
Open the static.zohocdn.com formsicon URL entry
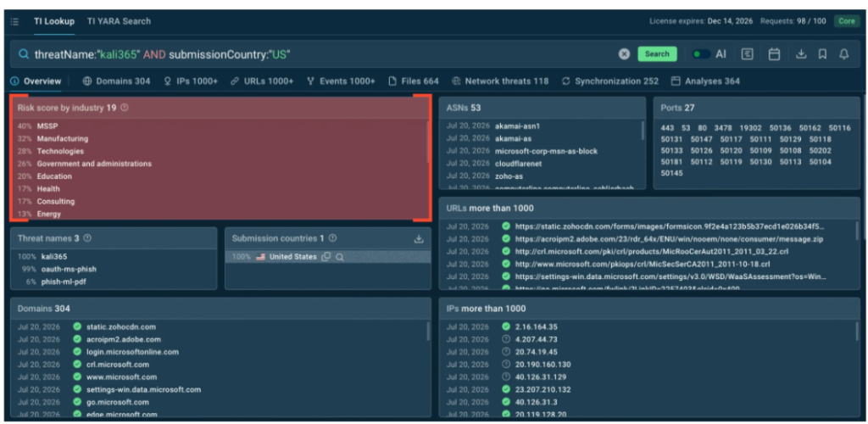coord(670,226)
